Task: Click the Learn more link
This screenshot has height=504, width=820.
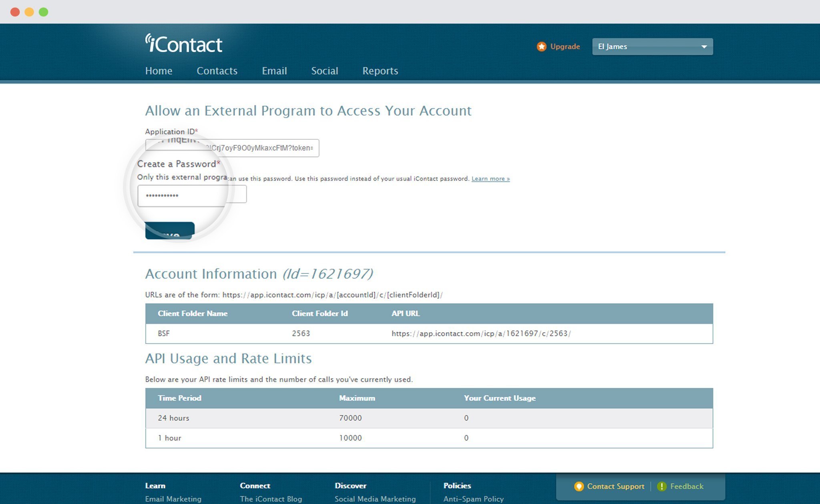Action: 491,178
